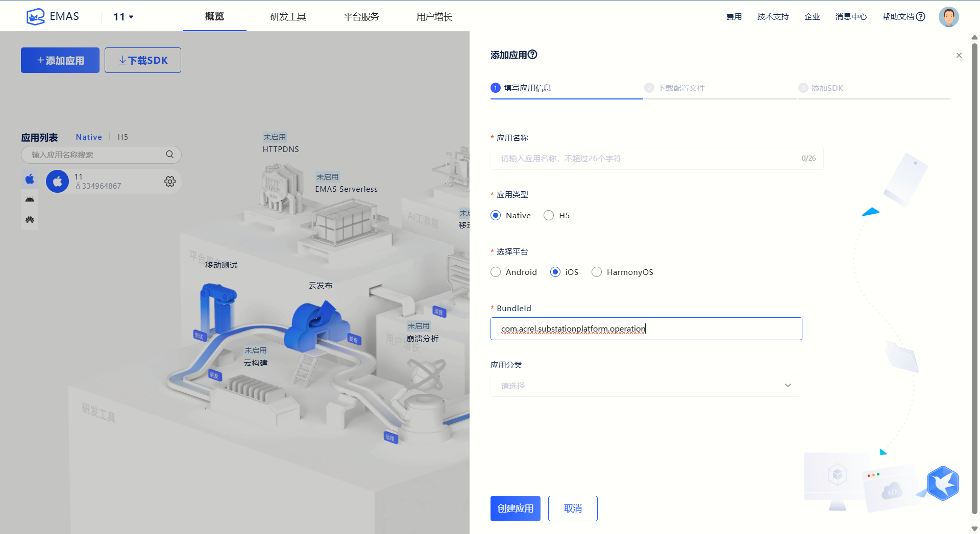Image resolution: width=980 pixels, height=534 pixels.
Task: Open the 研发工具 menu
Action: click(x=288, y=17)
